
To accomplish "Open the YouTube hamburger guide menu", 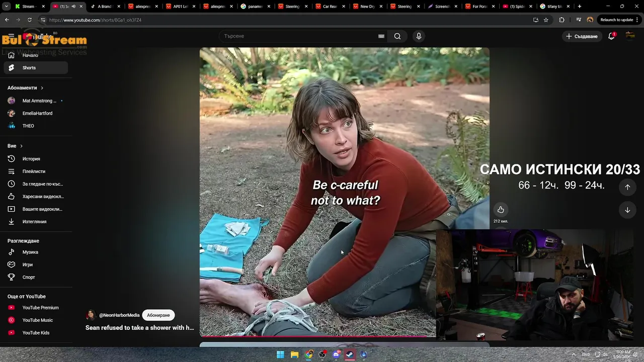I will [x=11, y=36].
